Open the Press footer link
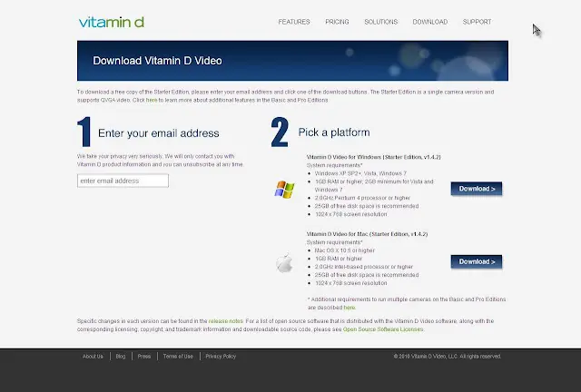Image resolution: width=581 pixels, height=392 pixels. point(144,356)
